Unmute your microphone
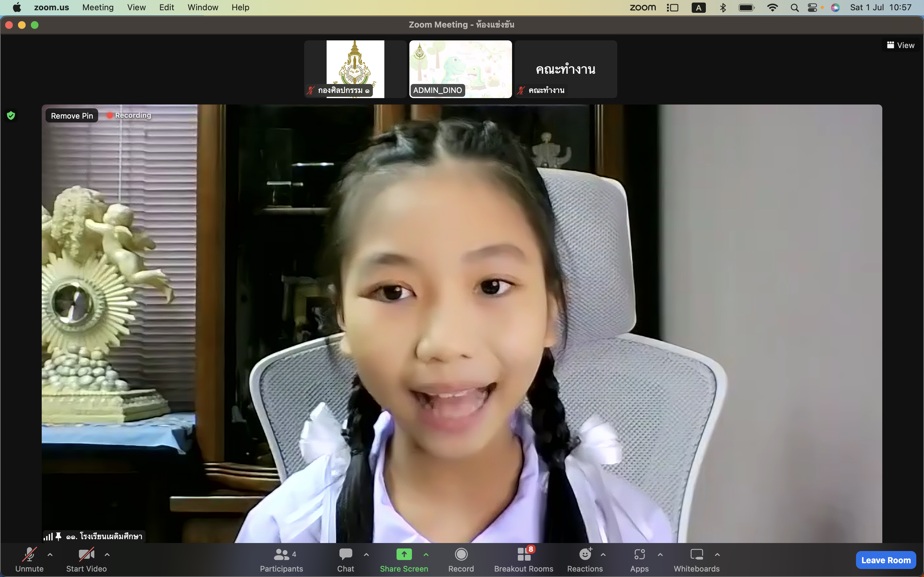 tap(30, 560)
